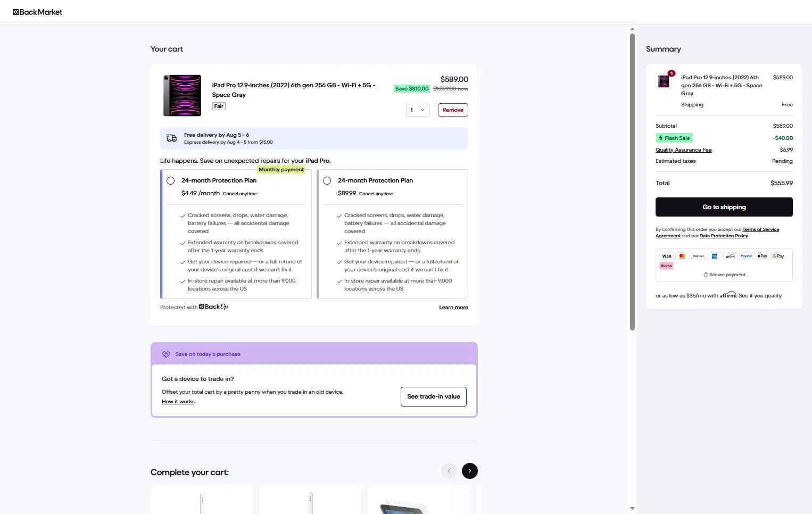Image resolution: width=812 pixels, height=514 pixels.
Task: Click the iPad thumbnail in the Summary panel
Action: [x=664, y=81]
